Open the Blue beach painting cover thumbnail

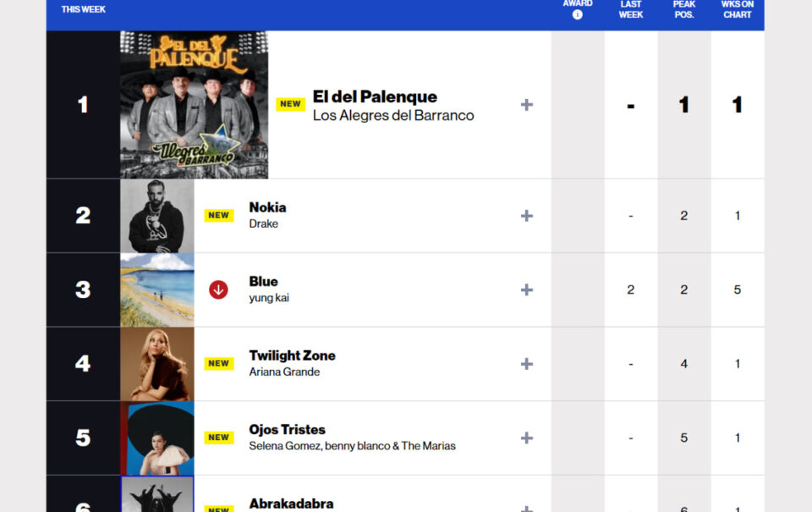(157, 290)
